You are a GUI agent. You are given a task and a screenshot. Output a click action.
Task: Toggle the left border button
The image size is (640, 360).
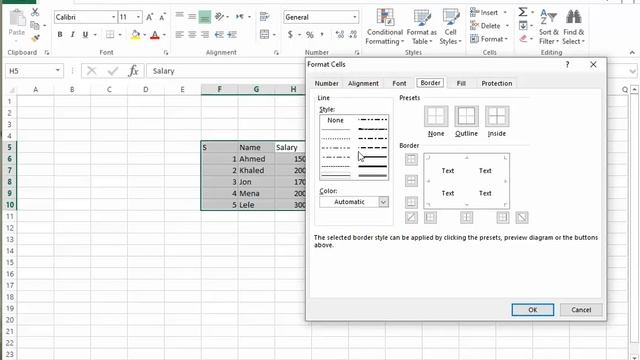pyautogui.click(x=430, y=218)
